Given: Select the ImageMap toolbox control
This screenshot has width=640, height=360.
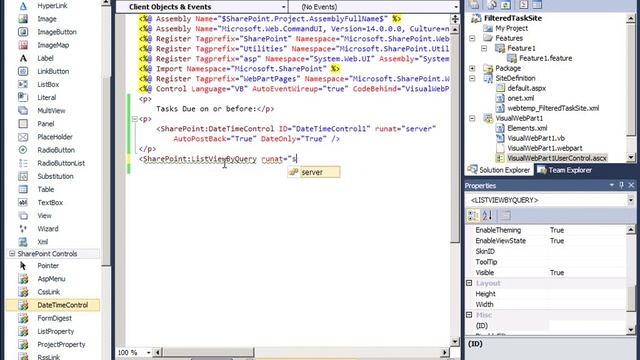Looking at the screenshot, I should (x=52, y=45).
